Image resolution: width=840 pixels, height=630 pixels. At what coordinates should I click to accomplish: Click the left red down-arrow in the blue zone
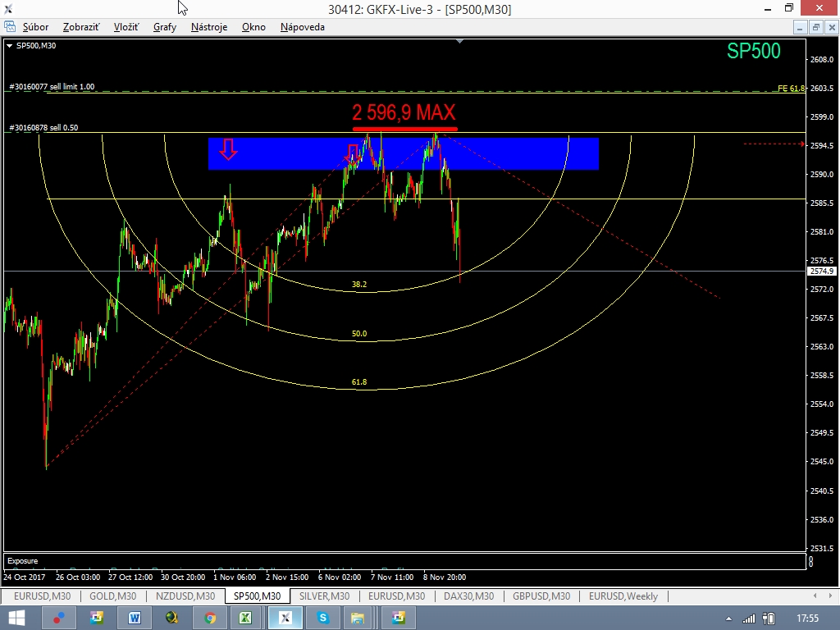[x=229, y=149]
